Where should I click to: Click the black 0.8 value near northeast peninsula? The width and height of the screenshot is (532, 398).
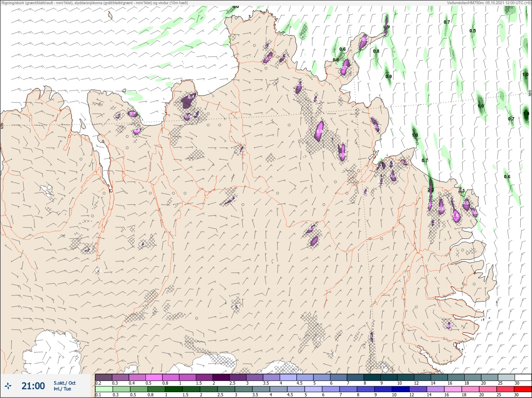coord(376,52)
